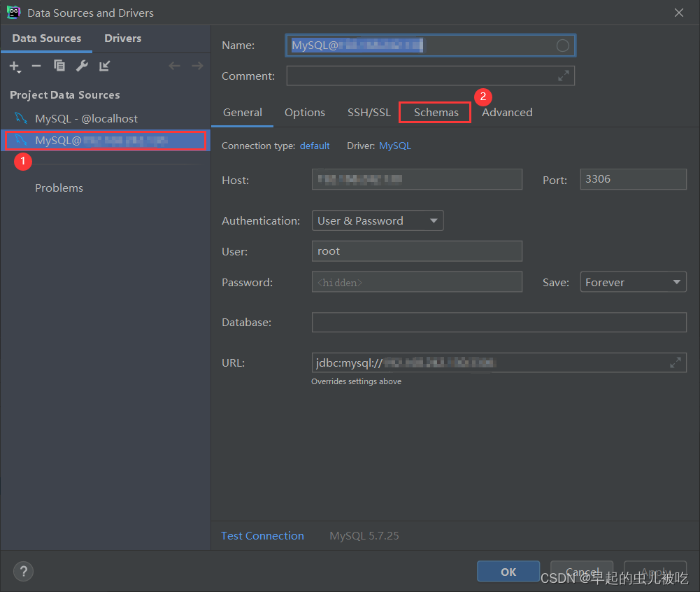Focus the hidden Password field
This screenshot has height=592, width=700.
pyautogui.click(x=417, y=282)
